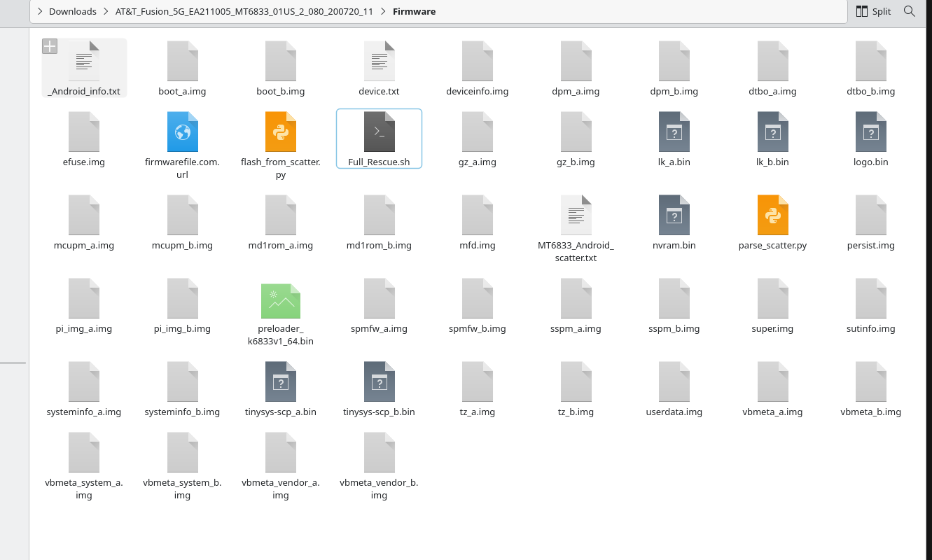
Task: Select the _Android_info.txt file icon
Action: pos(84,61)
